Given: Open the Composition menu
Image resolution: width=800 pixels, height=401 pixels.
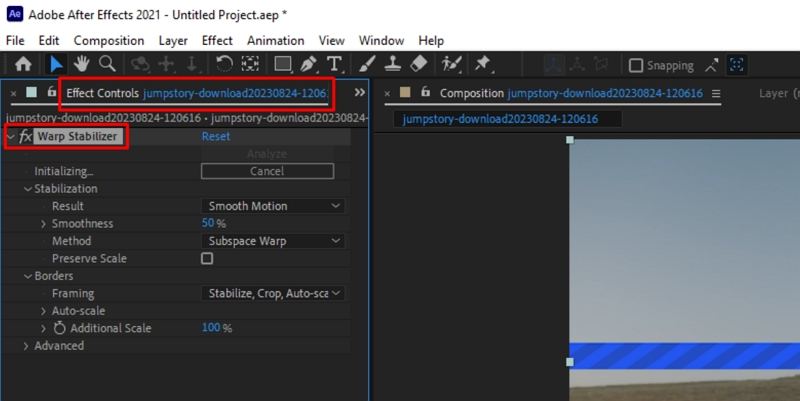Looking at the screenshot, I should point(109,40).
